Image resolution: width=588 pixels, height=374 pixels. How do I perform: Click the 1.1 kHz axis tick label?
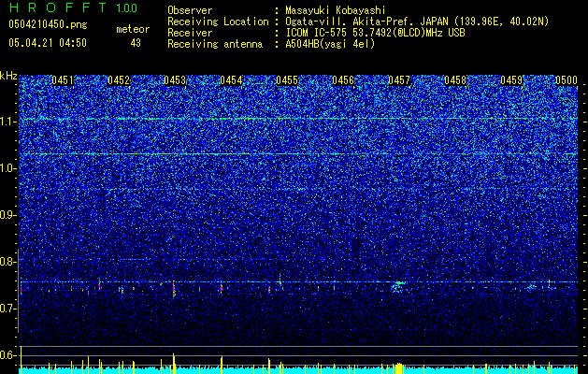pyautogui.click(x=8, y=122)
